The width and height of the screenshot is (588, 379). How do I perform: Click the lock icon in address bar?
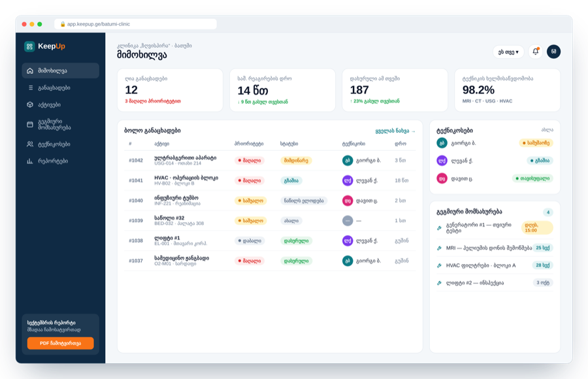tap(63, 24)
